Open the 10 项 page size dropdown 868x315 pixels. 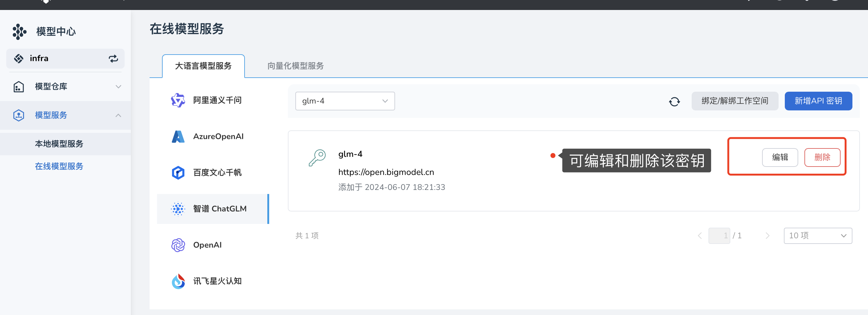(x=818, y=236)
